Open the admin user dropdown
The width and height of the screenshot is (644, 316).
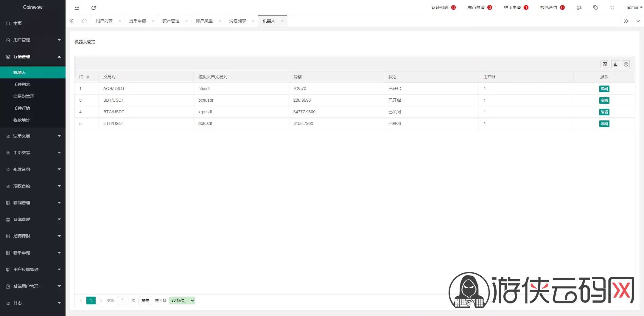click(x=634, y=8)
